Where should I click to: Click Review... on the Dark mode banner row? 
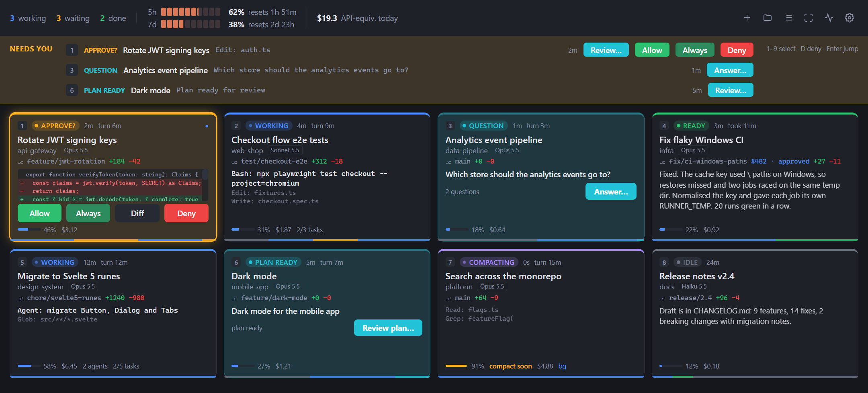(x=731, y=90)
